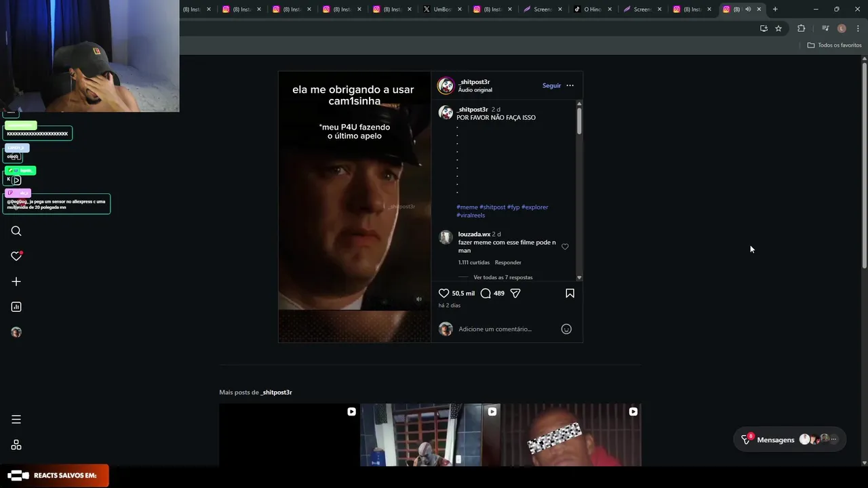Click install app icon in address bar
This screenshot has width=868, height=488.
(x=764, y=28)
